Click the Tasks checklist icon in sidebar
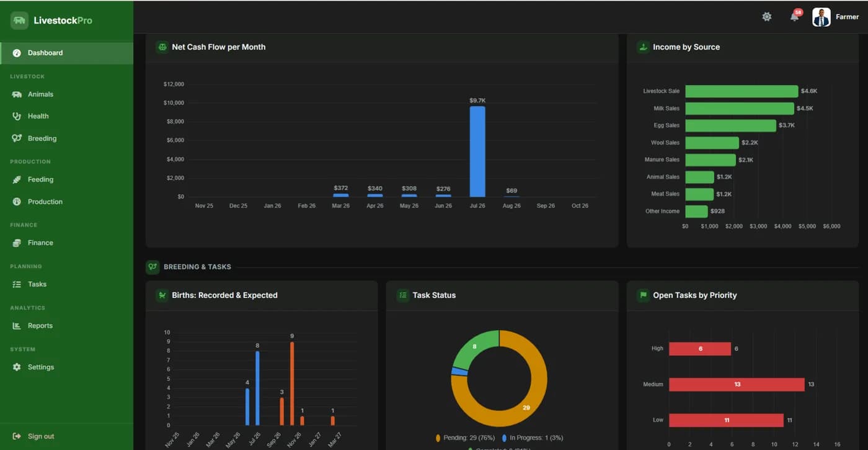 point(17,284)
